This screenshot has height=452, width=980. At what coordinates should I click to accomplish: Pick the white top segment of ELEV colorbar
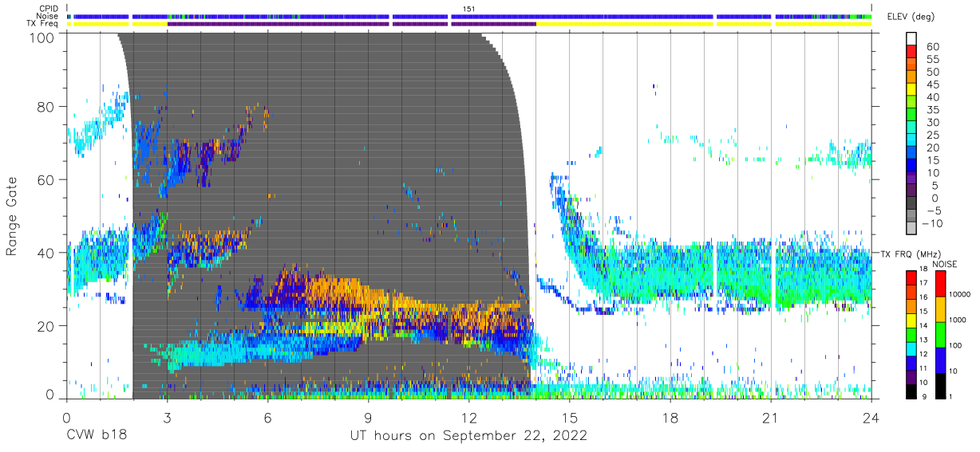(x=911, y=39)
